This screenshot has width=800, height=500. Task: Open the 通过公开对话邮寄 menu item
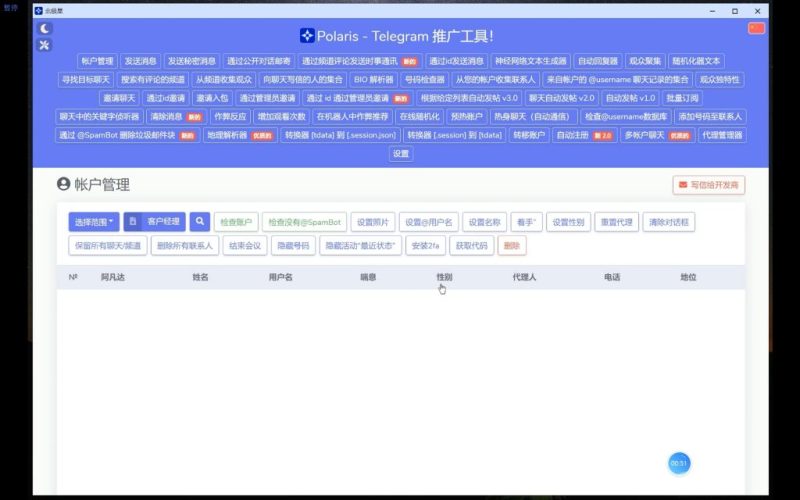pos(259,61)
